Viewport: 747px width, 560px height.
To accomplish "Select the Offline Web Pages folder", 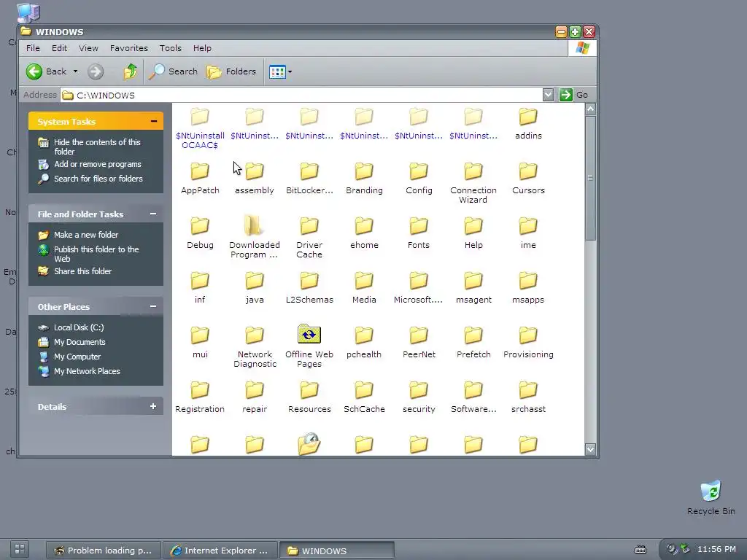I will [309, 346].
